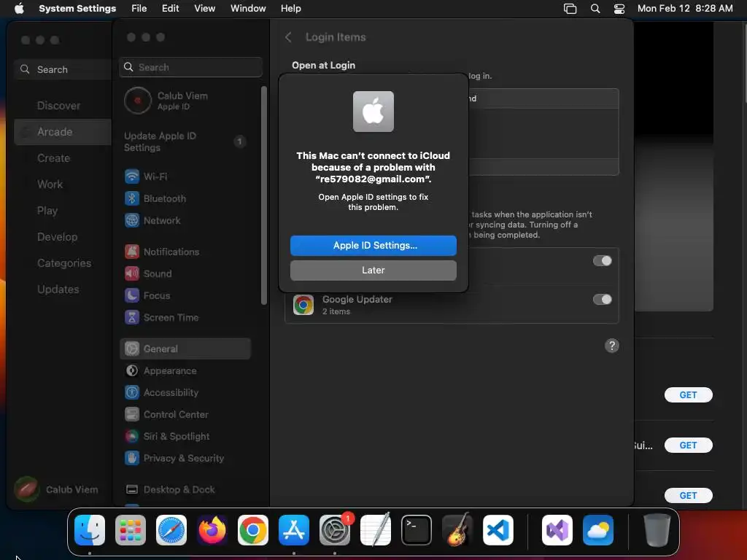Open the Window menu
The width and height of the screenshot is (747, 560).
pyautogui.click(x=248, y=9)
